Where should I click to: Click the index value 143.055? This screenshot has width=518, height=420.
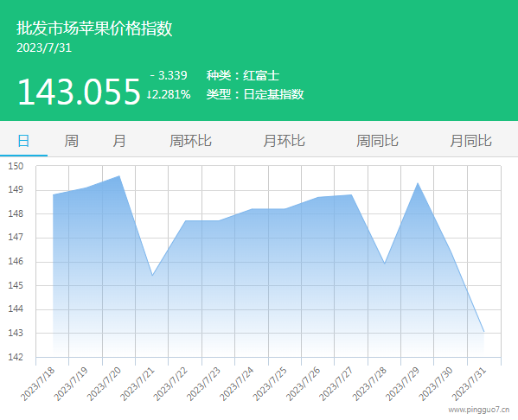pos(79,92)
